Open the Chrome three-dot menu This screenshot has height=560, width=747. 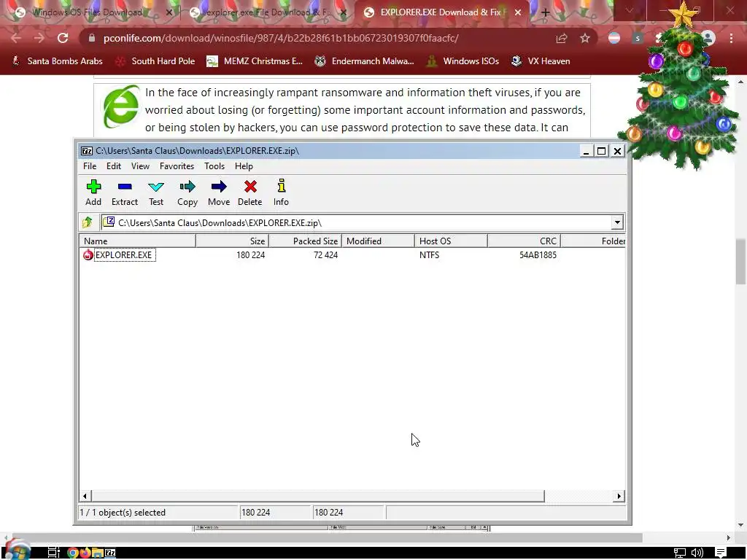[731, 38]
